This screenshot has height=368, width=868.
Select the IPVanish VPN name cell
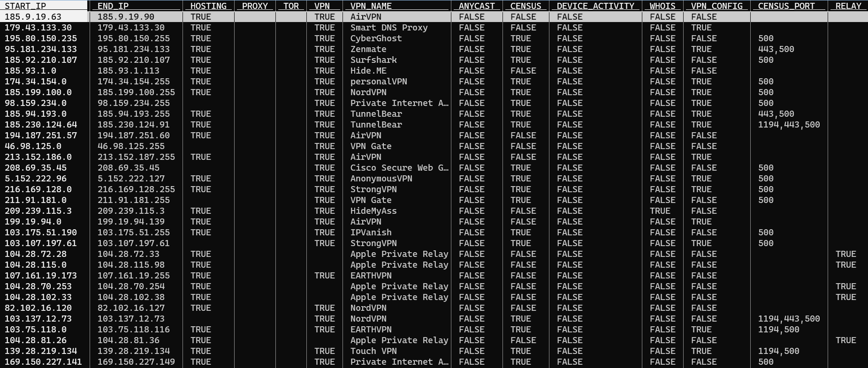[371, 233]
